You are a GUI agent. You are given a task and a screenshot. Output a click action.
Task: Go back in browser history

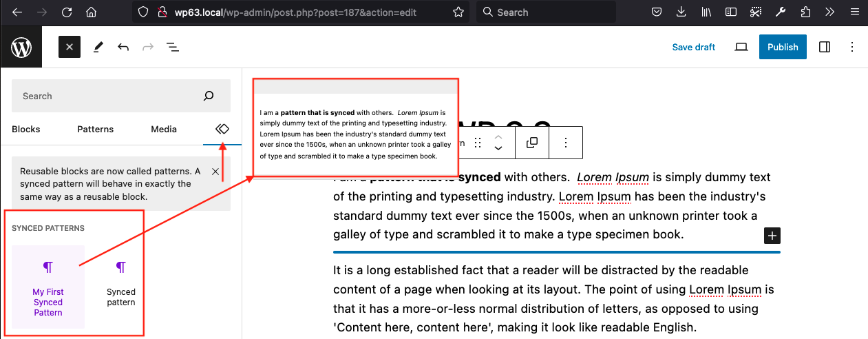coord(17,12)
